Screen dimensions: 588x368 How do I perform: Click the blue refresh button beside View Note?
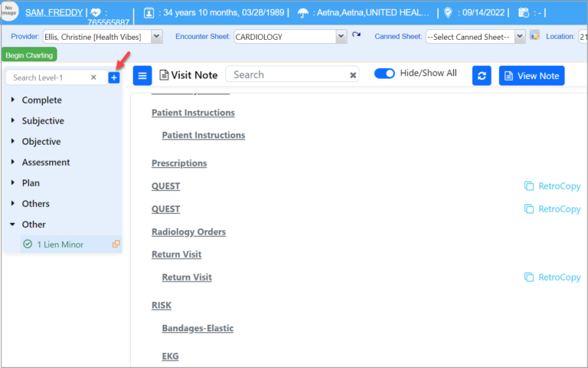coord(482,75)
